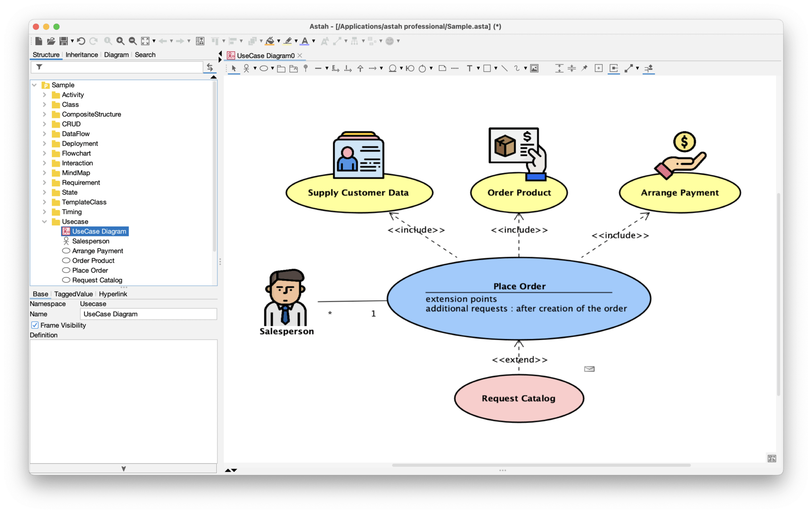Screen dimensions: 812x513
Task: Click the tree synchronize button beside the search box
Action: tap(210, 67)
